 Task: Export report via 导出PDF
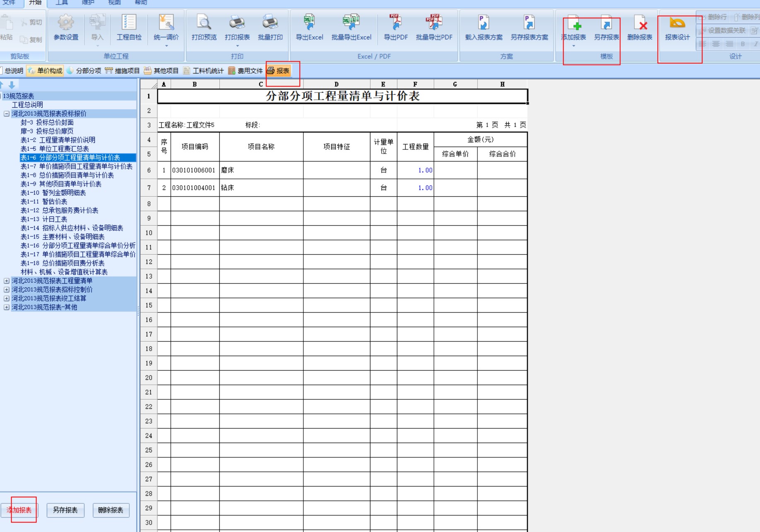pyautogui.click(x=396, y=28)
